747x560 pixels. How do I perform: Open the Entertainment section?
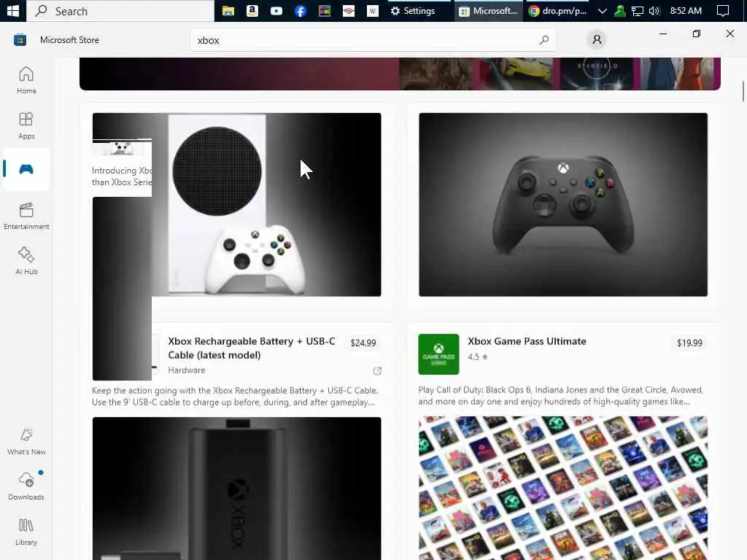(x=26, y=216)
